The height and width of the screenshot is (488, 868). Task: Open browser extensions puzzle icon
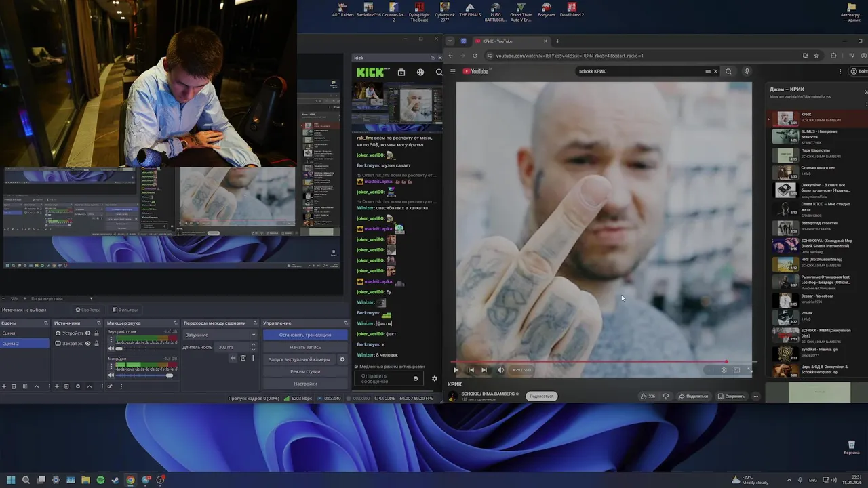pos(833,56)
